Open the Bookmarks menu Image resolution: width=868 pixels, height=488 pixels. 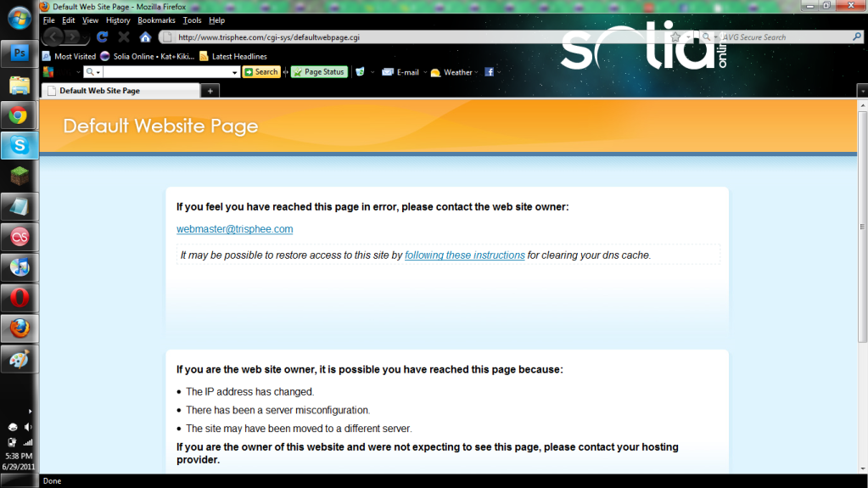(156, 20)
